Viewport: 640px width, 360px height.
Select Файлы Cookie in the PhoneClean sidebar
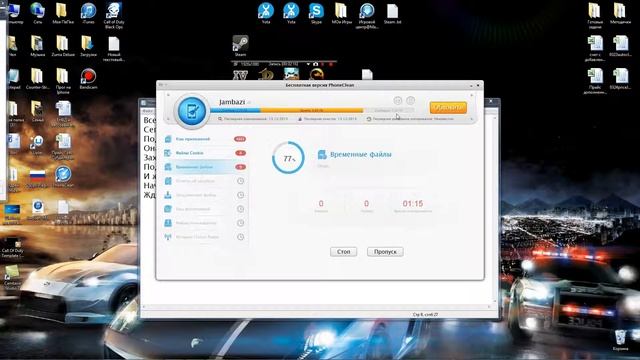click(x=205, y=153)
